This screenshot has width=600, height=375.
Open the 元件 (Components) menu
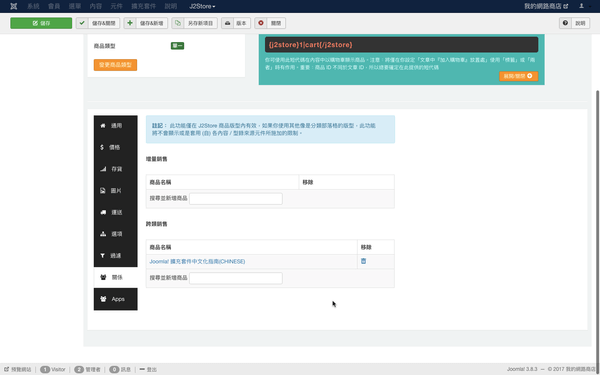pos(116,6)
